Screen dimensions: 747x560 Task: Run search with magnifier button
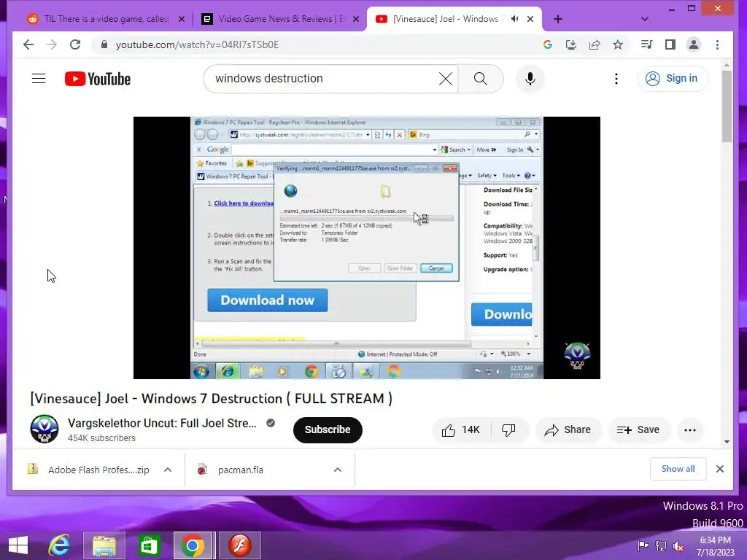point(481,79)
